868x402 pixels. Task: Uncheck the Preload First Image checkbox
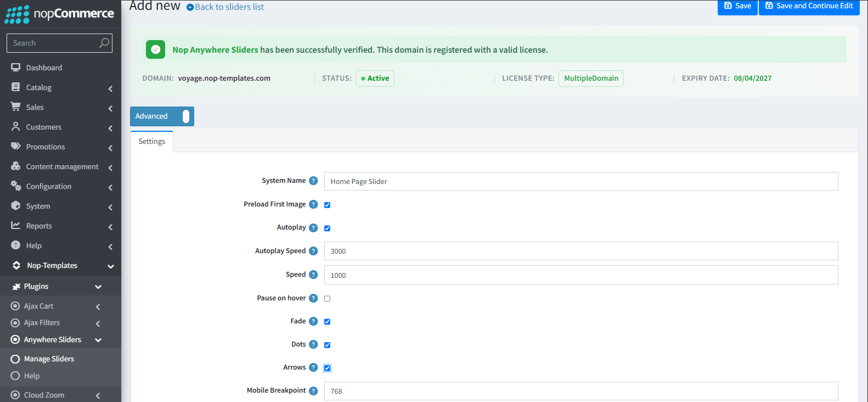pos(327,205)
